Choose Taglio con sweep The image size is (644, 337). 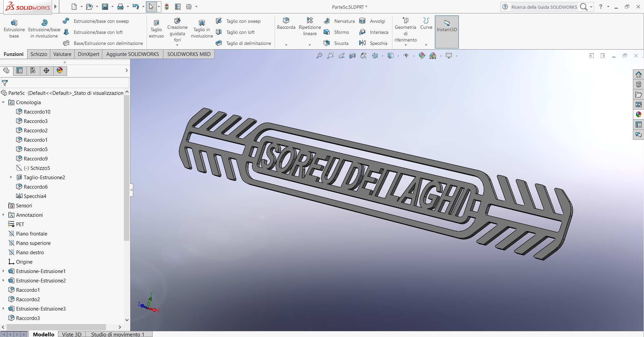tap(238, 21)
